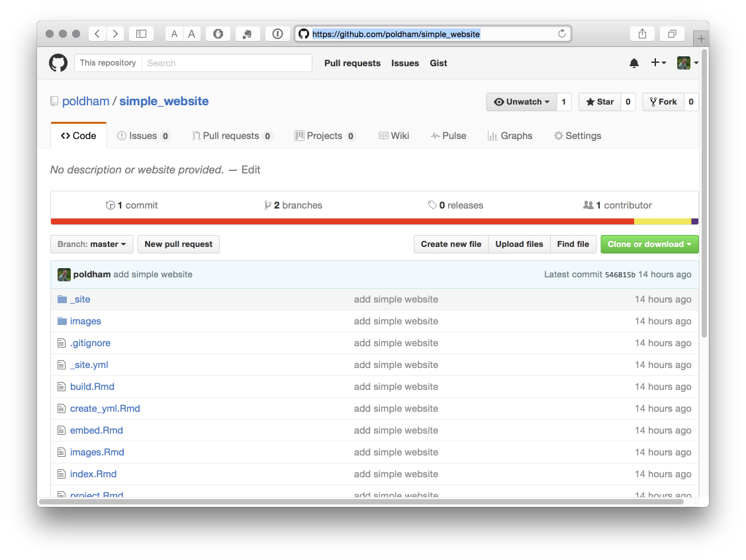Go back with Safari's back arrow

[x=97, y=34]
